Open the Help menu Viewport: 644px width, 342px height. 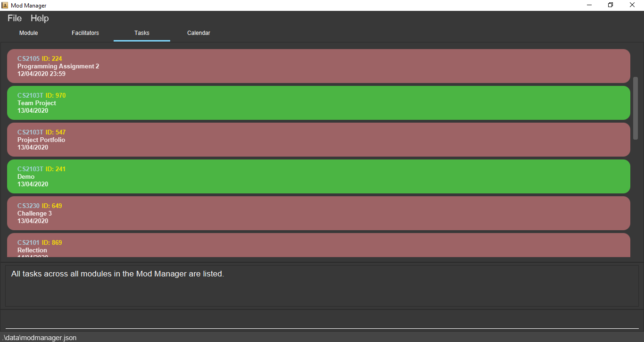[x=40, y=18]
